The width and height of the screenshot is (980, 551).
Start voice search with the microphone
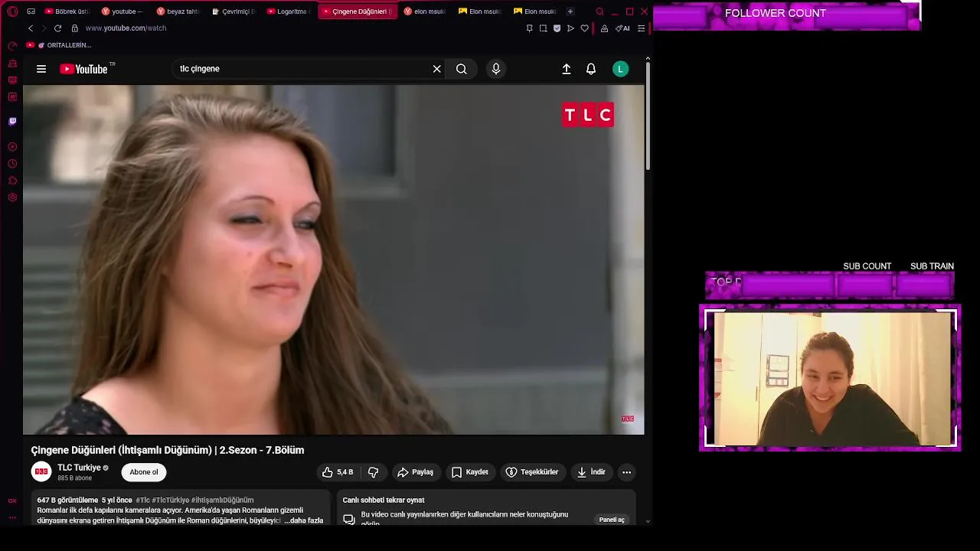pos(496,69)
